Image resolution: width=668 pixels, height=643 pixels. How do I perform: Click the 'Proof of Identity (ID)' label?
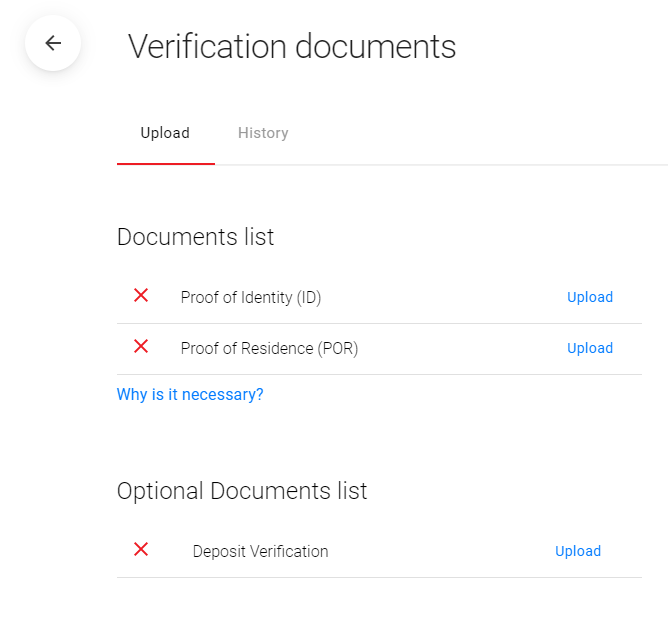(x=251, y=297)
